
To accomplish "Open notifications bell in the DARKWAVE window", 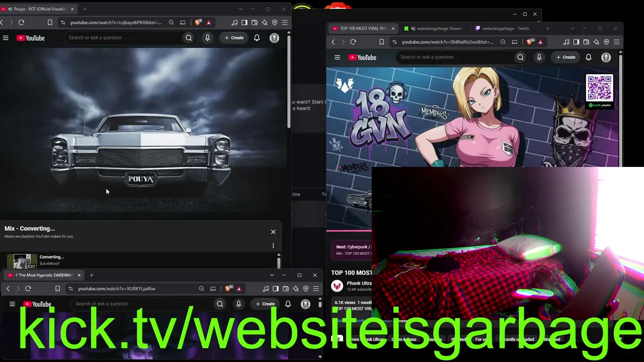I will (288, 304).
